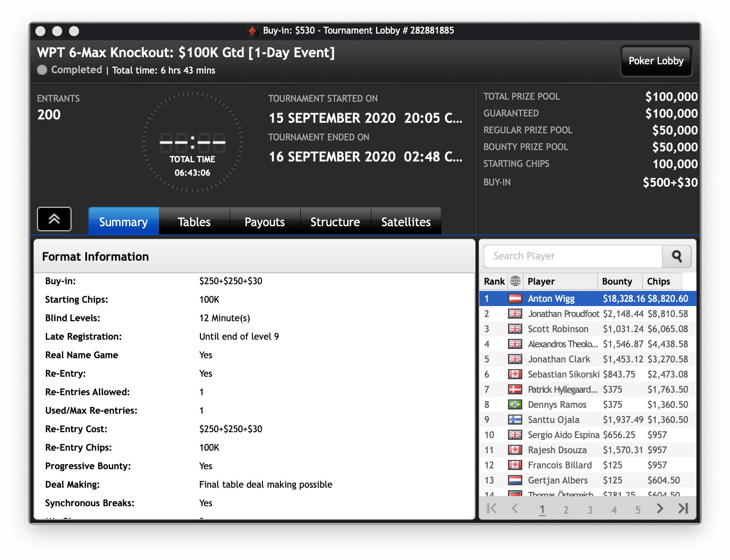The height and width of the screenshot is (560, 730).
Task: Return to the Poker Lobby
Action: pyautogui.click(x=656, y=61)
